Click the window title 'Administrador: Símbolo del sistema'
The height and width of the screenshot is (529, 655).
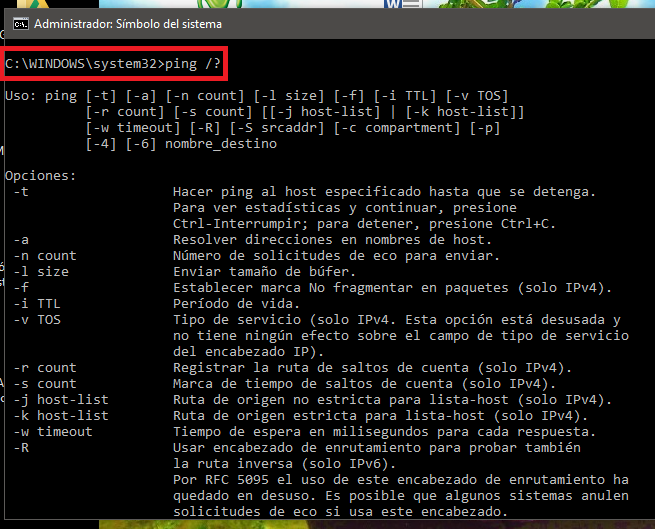point(128,24)
